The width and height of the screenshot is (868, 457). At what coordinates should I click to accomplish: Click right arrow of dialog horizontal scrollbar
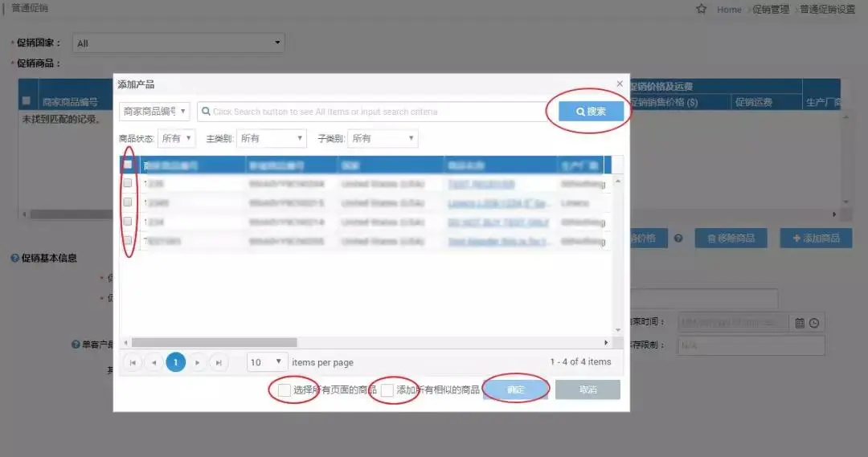point(606,342)
